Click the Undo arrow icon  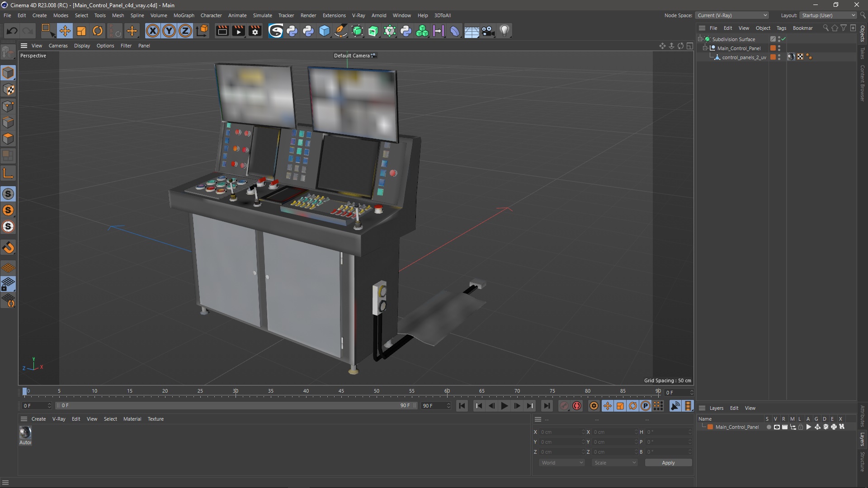click(x=12, y=31)
